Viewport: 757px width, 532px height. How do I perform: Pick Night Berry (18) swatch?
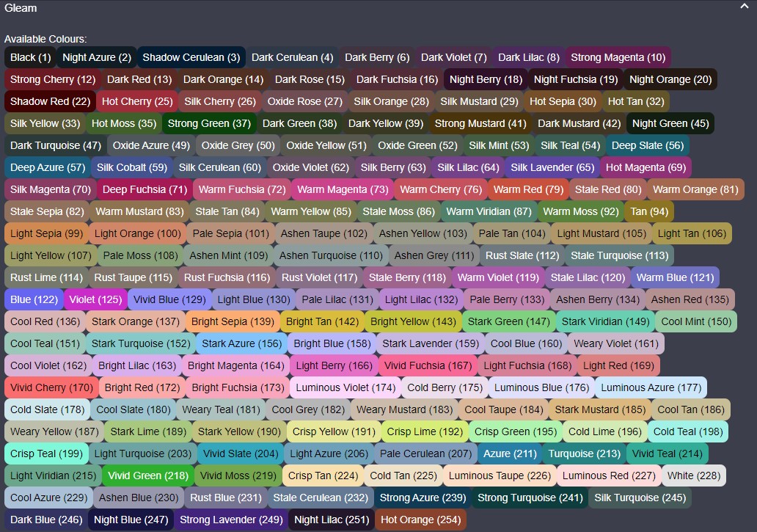click(x=486, y=80)
